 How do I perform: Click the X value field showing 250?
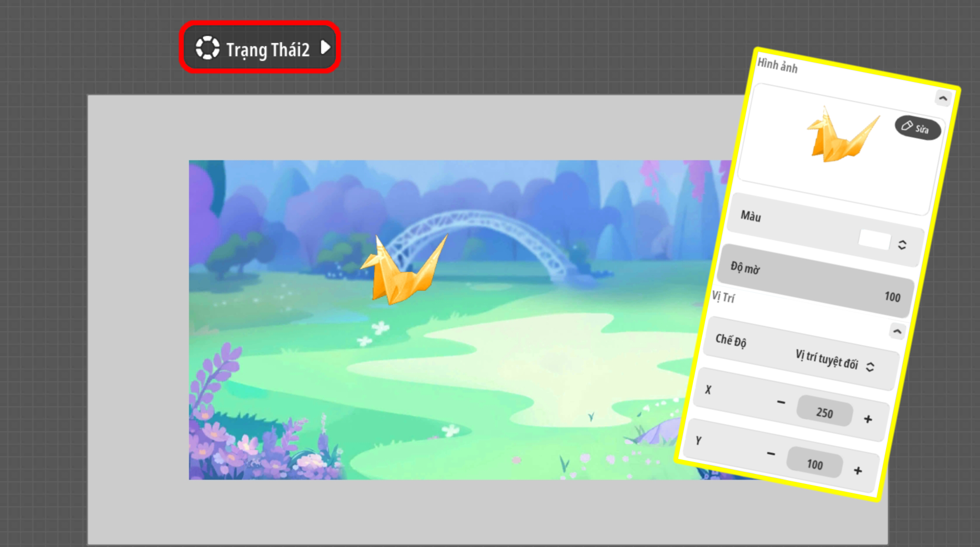click(x=825, y=413)
